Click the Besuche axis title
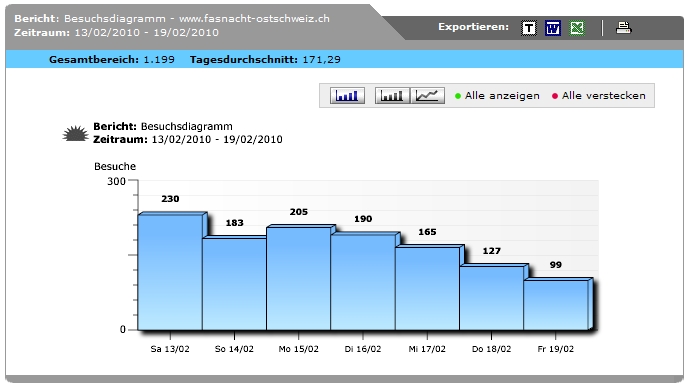Viewport: 689px width, 388px height. [x=115, y=167]
